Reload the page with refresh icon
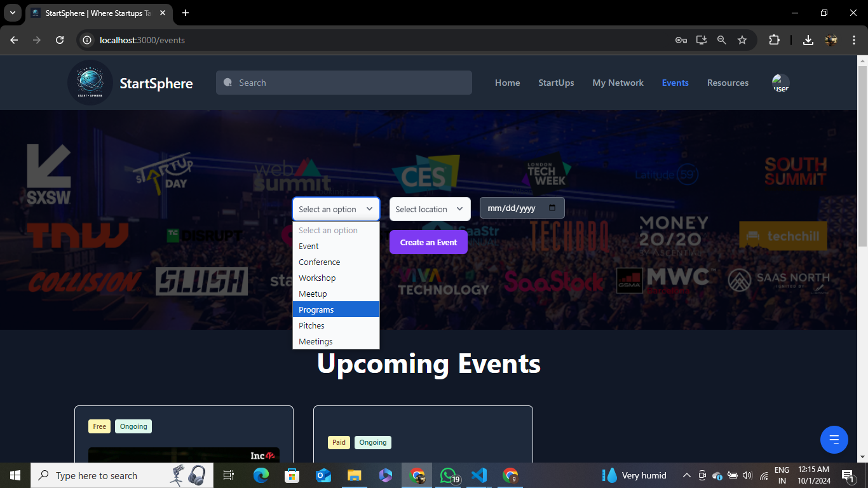868x488 pixels. point(60,40)
